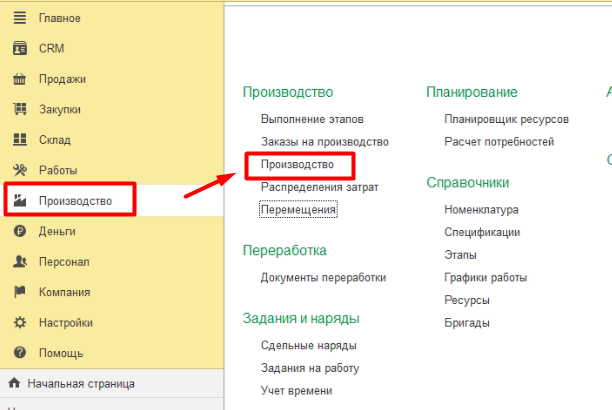Open the Бригады catalog
This screenshot has width=612, height=410.
point(467,323)
